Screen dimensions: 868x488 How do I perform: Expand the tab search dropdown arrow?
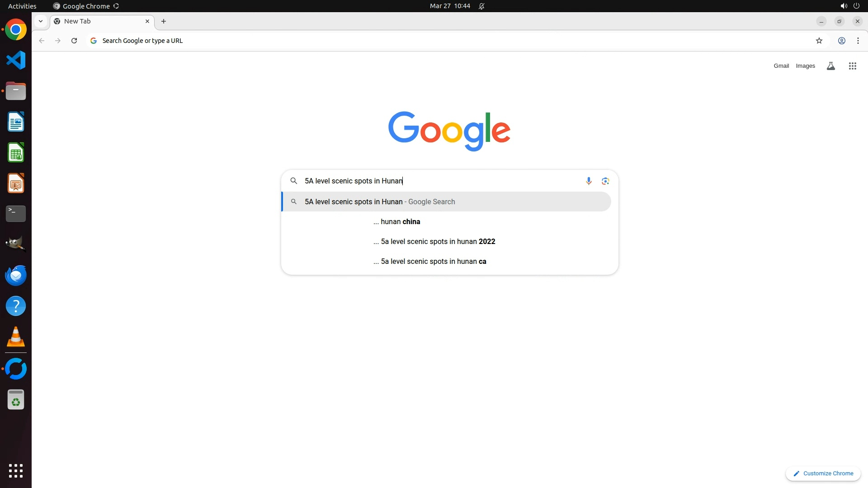click(x=41, y=21)
